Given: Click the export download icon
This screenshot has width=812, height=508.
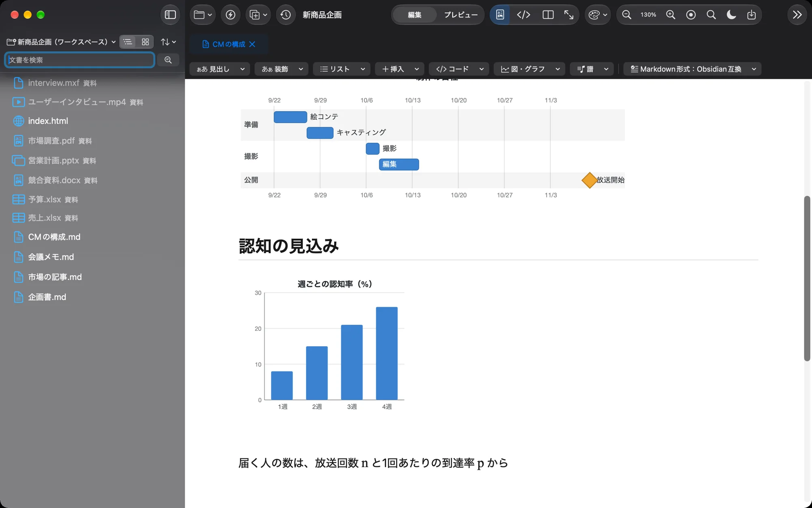Looking at the screenshot, I should [x=752, y=15].
